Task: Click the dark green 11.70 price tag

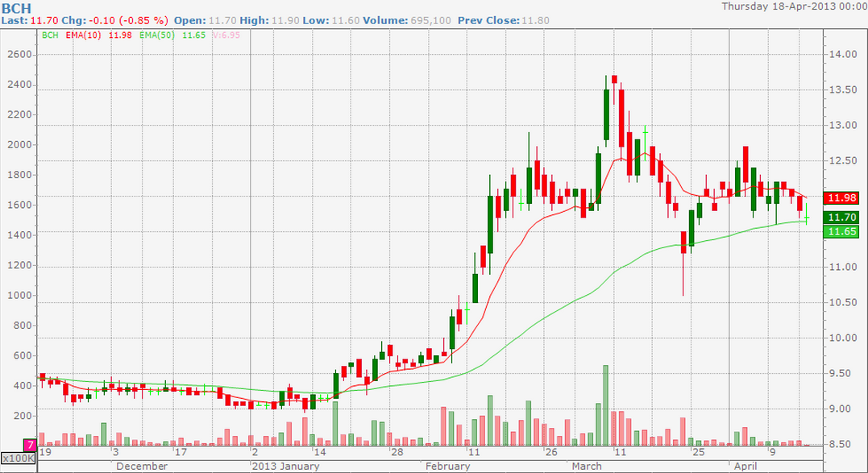Action: (841, 217)
